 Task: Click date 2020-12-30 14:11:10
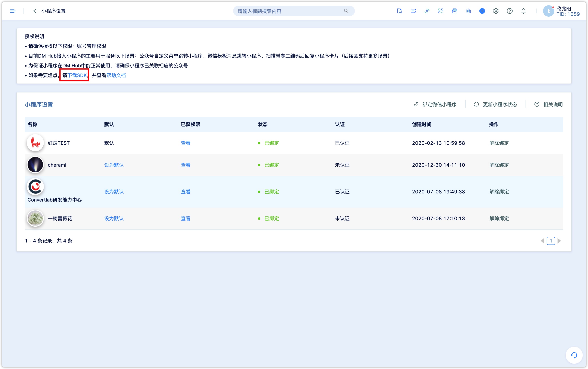tap(438, 165)
